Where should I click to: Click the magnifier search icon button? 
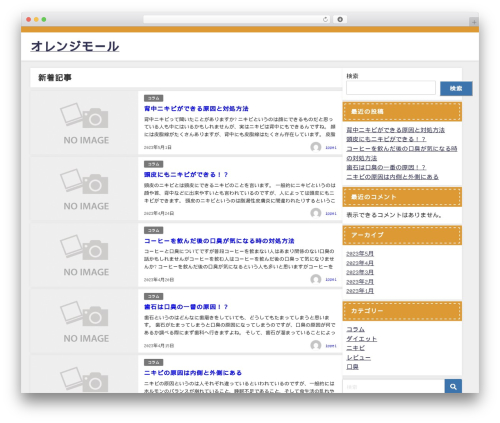click(453, 386)
